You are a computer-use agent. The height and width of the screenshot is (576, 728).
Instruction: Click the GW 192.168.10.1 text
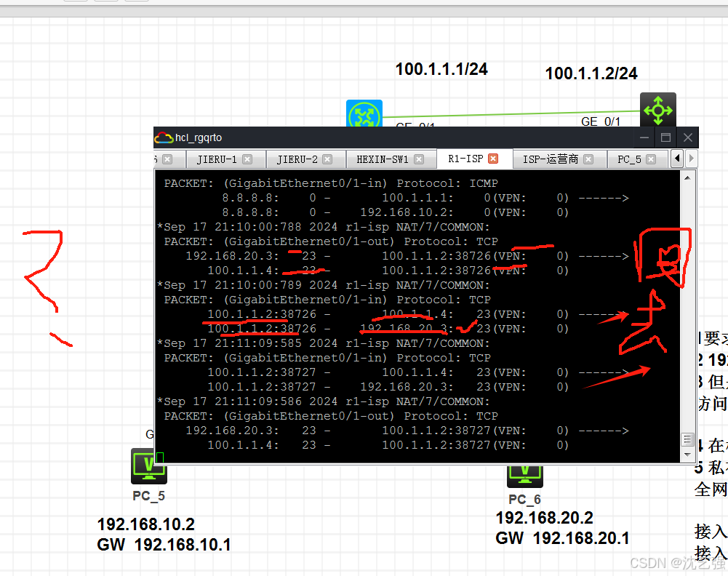click(164, 545)
